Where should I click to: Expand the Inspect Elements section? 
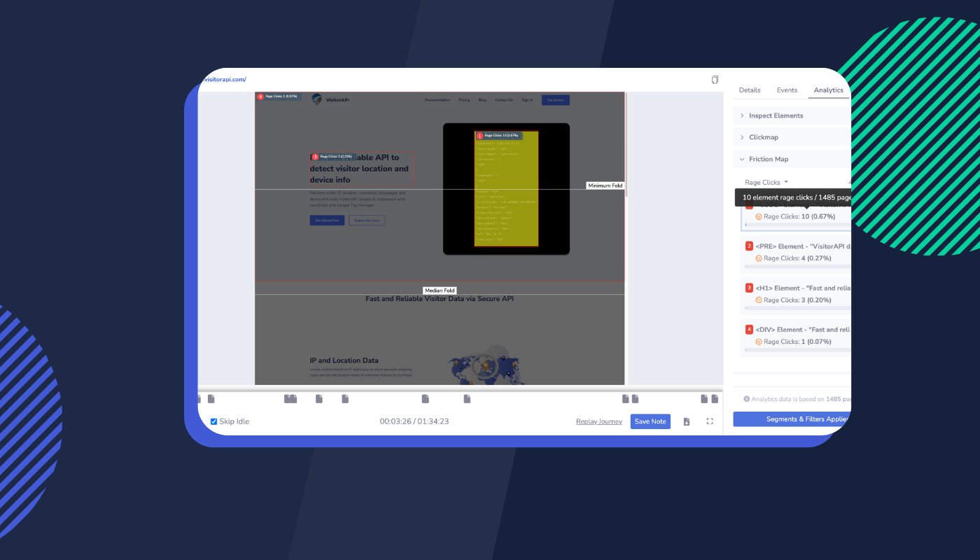click(792, 115)
